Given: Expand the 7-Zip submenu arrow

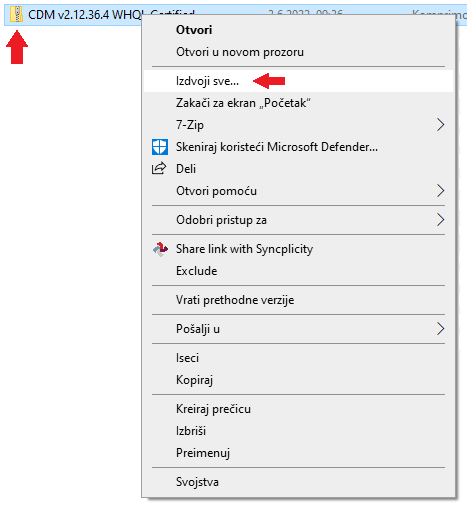Looking at the screenshot, I should (x=441, y=125).
